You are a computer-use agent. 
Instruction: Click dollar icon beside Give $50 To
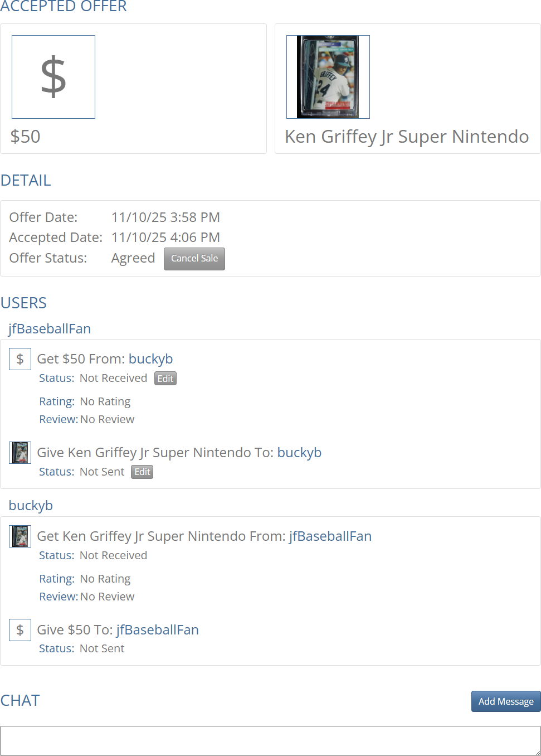click(x=20, y=630)
